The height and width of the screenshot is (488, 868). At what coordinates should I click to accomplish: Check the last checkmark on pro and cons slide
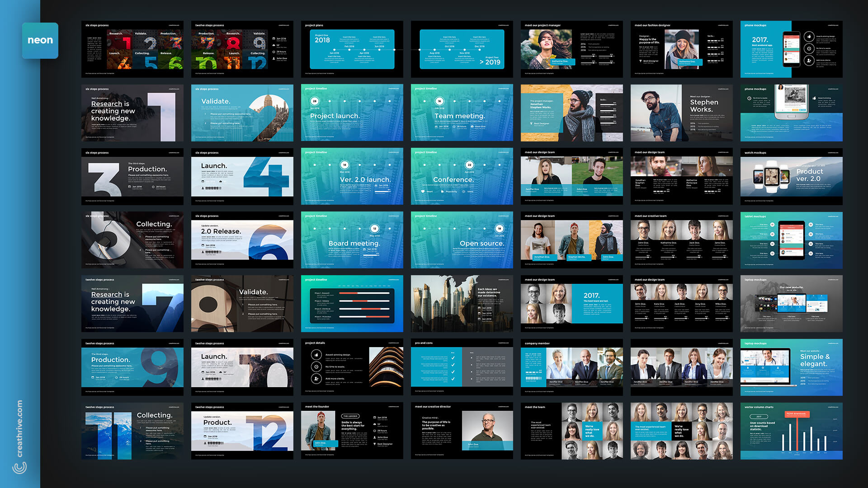(453, 379)
